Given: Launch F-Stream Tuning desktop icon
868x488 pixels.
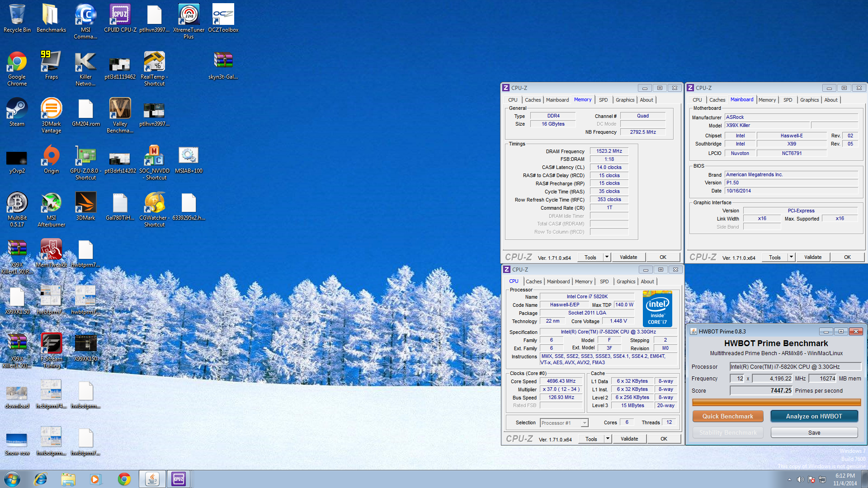Looking at the screenshot, I should pos(51,350).
